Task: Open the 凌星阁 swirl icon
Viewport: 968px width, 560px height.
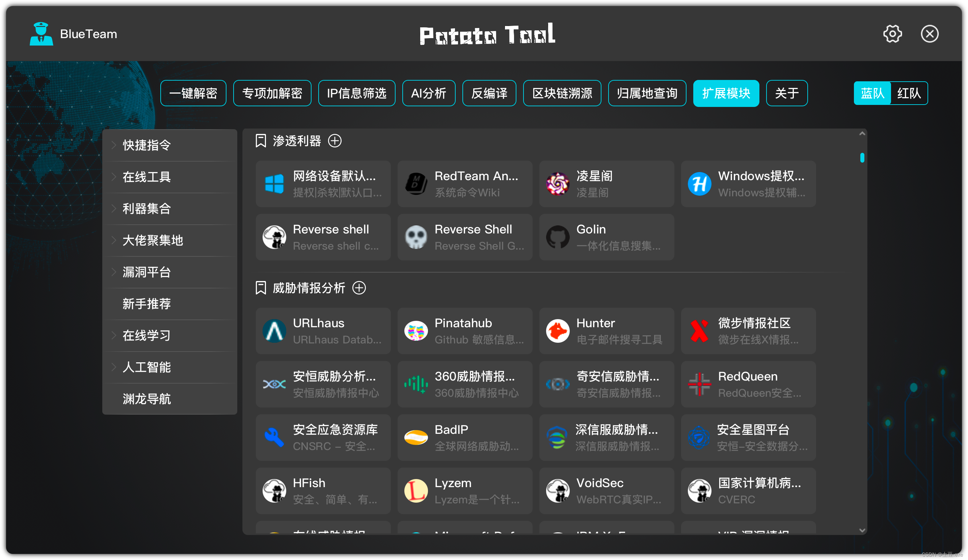Action: (x=557, y=184)
